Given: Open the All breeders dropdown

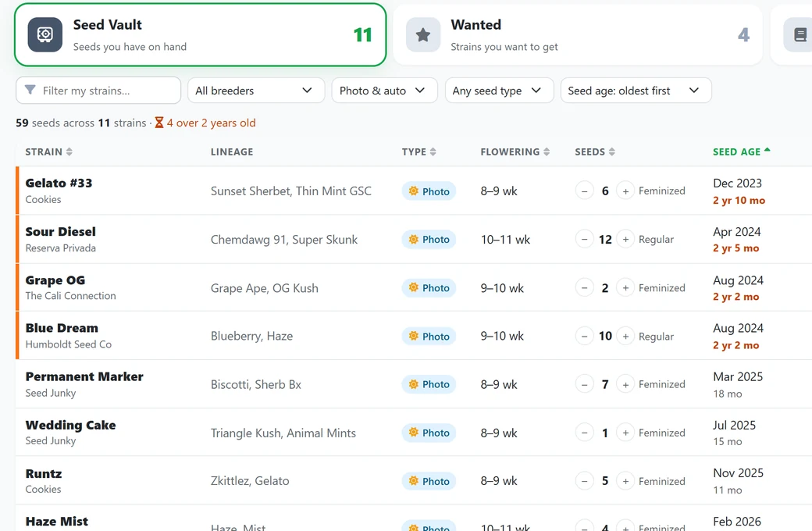Looking at the screenshot, I should tap(256, 90).
